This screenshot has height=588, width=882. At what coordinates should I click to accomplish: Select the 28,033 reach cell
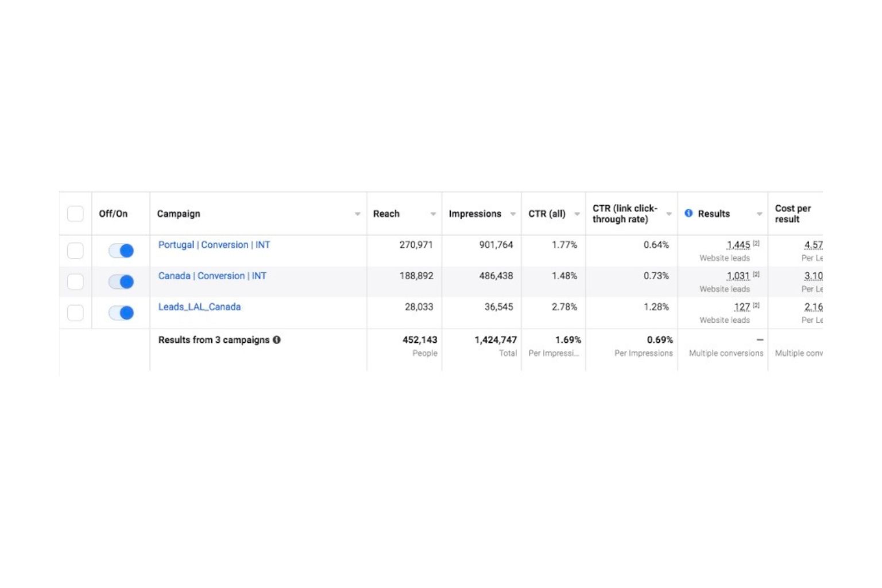419,307
